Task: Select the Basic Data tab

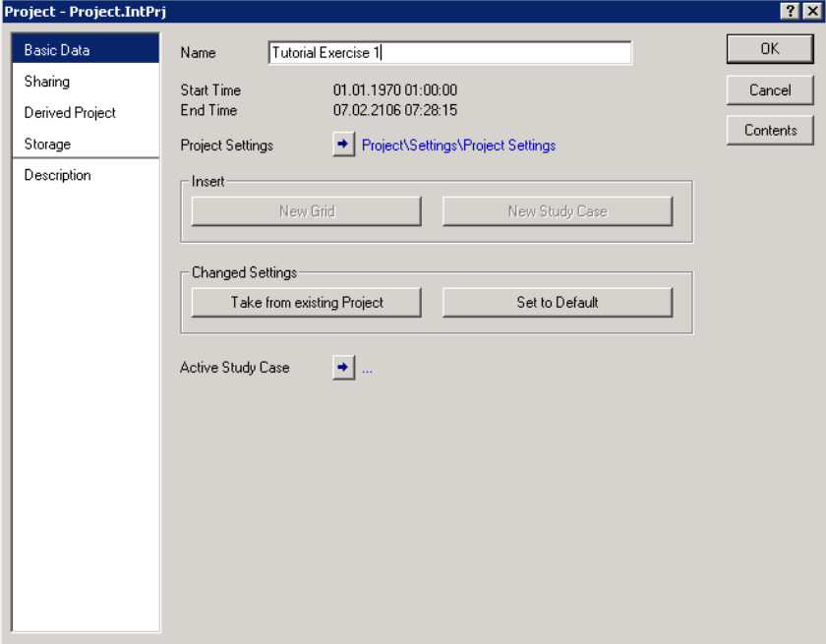Action: point(86,49)
